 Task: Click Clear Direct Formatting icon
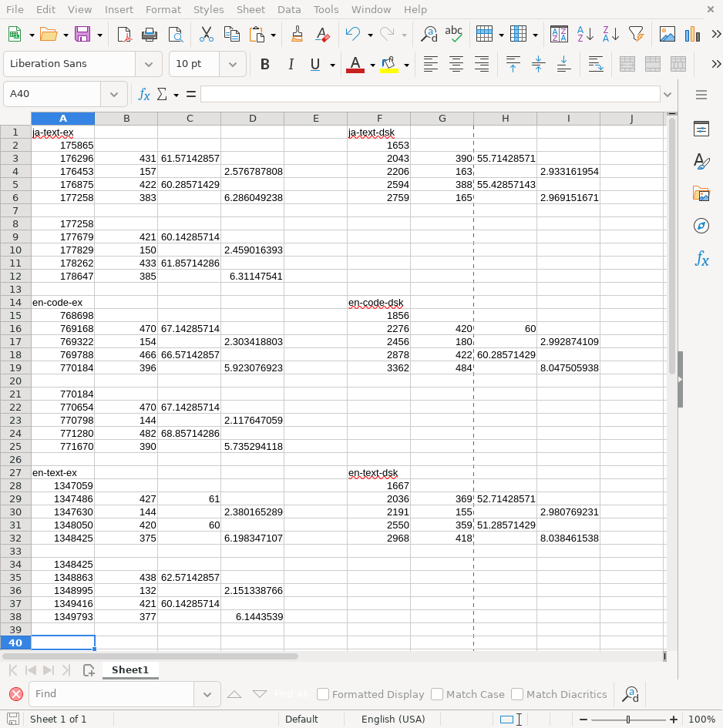pyautogui.click(x=322, y=35)
